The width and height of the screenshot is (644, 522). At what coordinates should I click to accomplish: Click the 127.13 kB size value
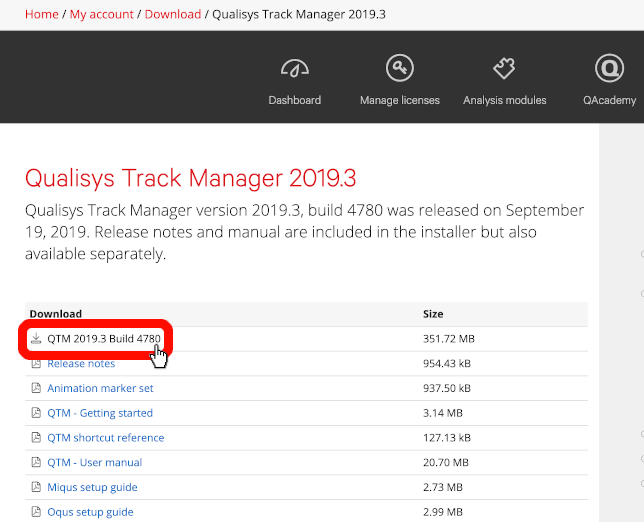tap(447, 437)
